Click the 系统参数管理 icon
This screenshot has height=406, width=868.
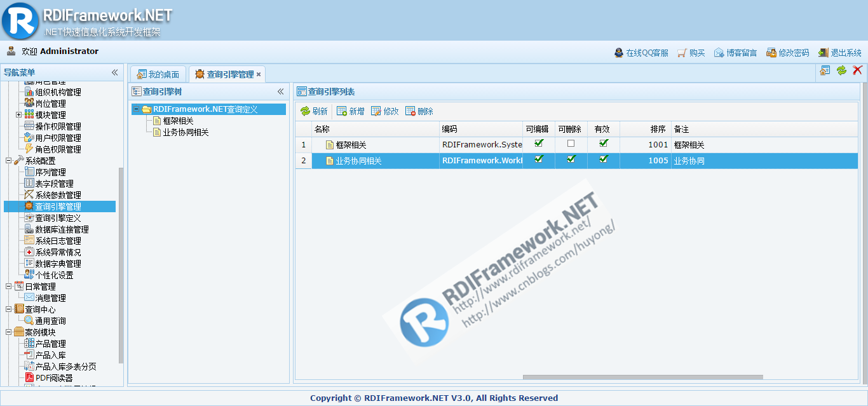29,195
